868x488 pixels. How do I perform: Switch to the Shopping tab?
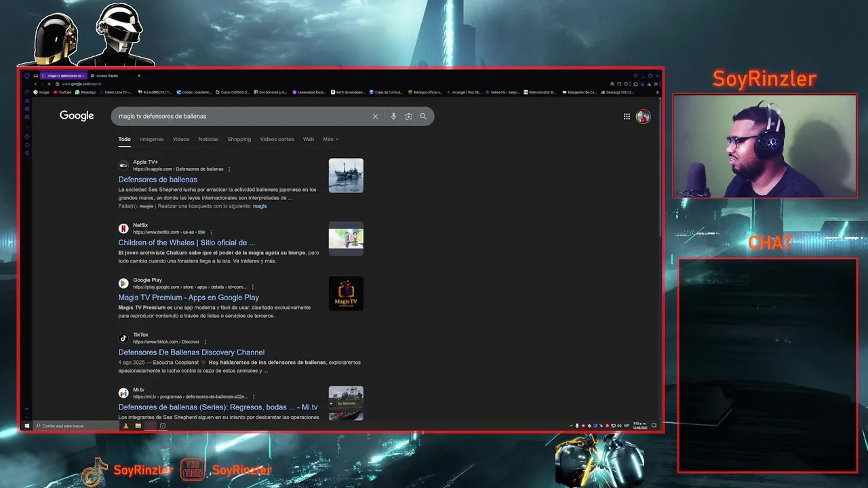pyautogui.click(x=239, y=139)
